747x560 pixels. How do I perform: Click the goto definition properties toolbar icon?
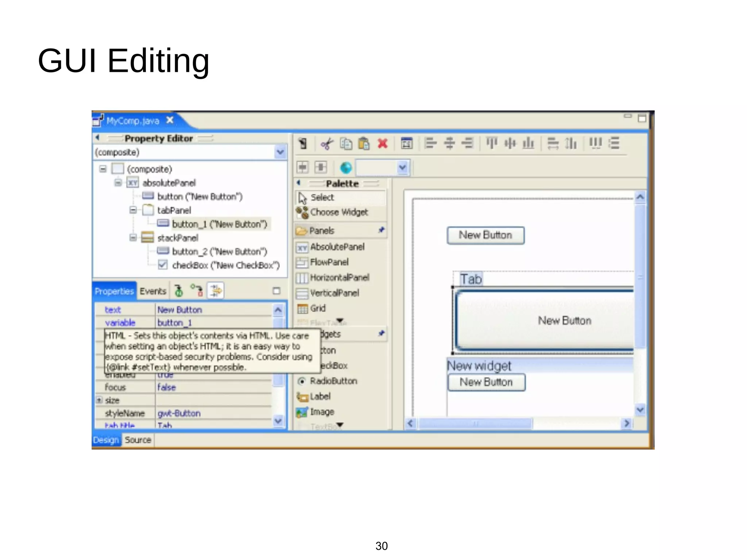tap(178, 291)
